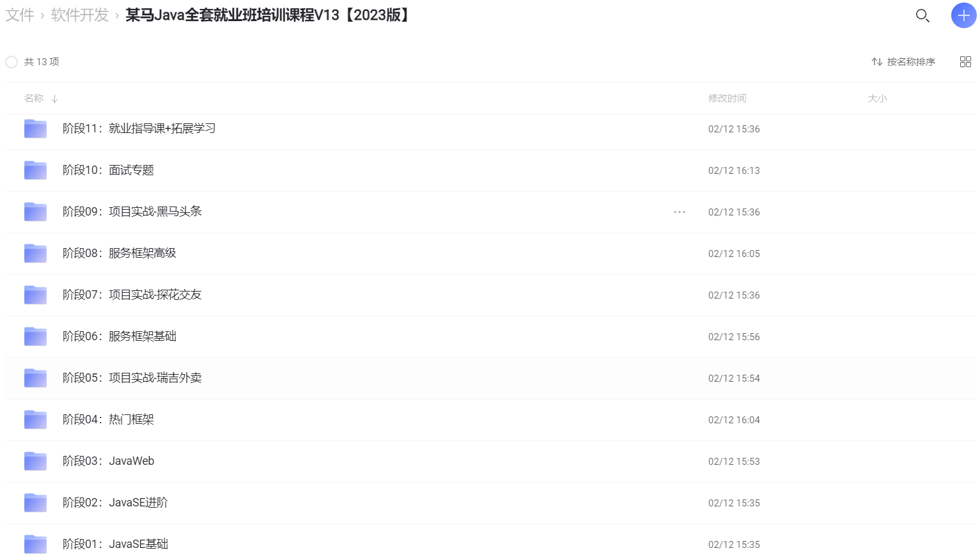980x555 pixels.
Task: Click the sort arrows icon beside 按名称排序
Action: click(876, 62)
